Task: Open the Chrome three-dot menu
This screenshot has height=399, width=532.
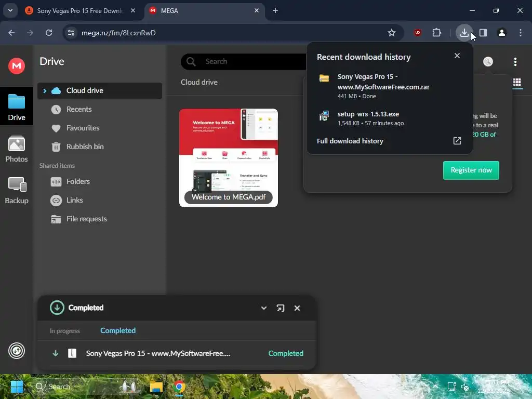Action: pos(521,33)
